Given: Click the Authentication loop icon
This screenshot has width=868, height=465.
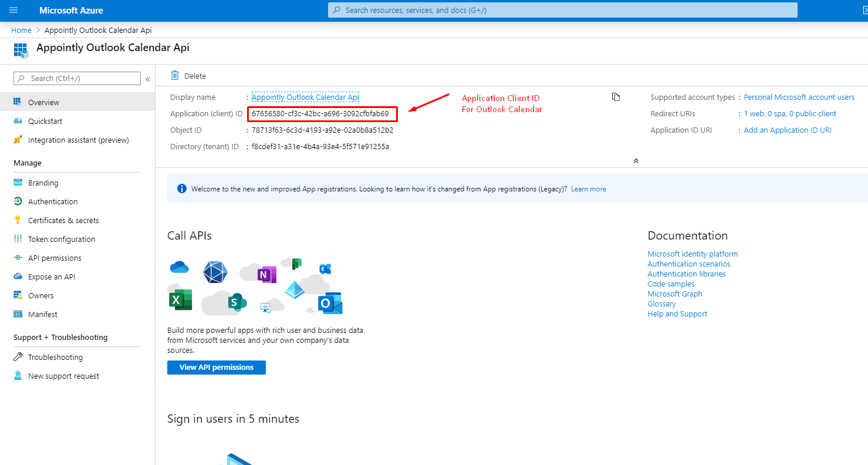Looking at the screenshot, I should 18,201.
